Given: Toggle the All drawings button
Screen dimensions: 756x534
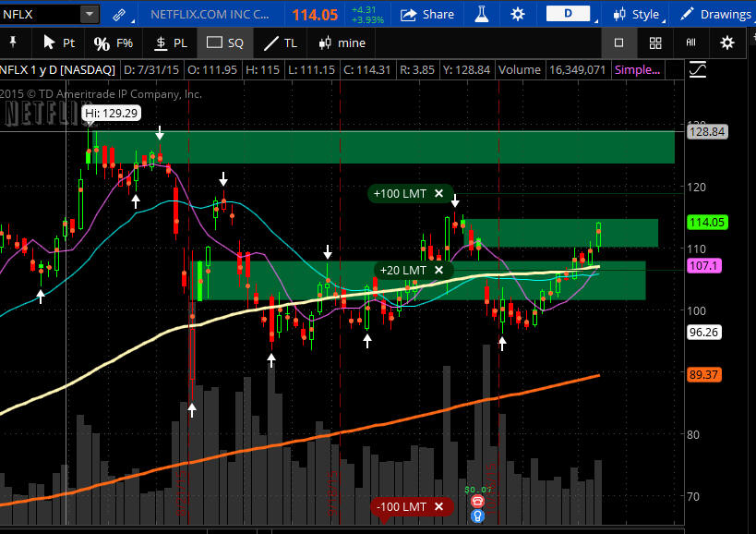Looking at the screenshot, I should 690,42.
